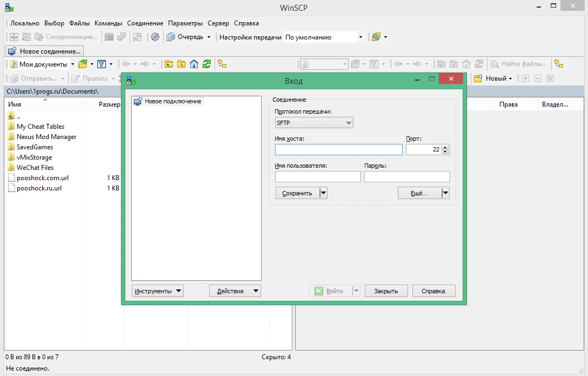Viewport: 588px width, 376px height.
Task: Open the 'Команды' menu
Action: point(109,23)
